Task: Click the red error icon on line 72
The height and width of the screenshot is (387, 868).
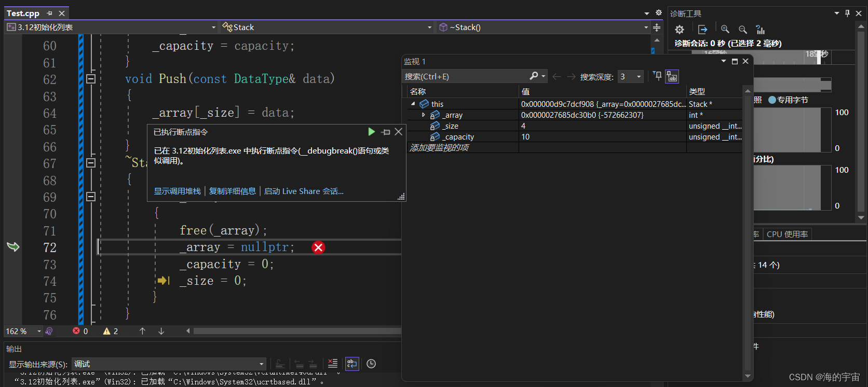Action: point(318,247)
